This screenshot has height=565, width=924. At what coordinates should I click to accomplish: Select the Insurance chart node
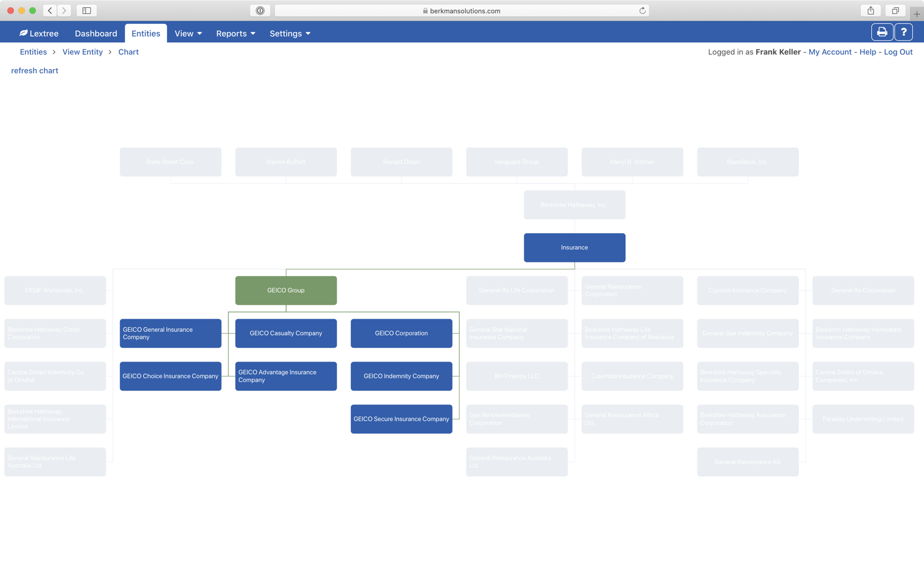pos(574,248)
